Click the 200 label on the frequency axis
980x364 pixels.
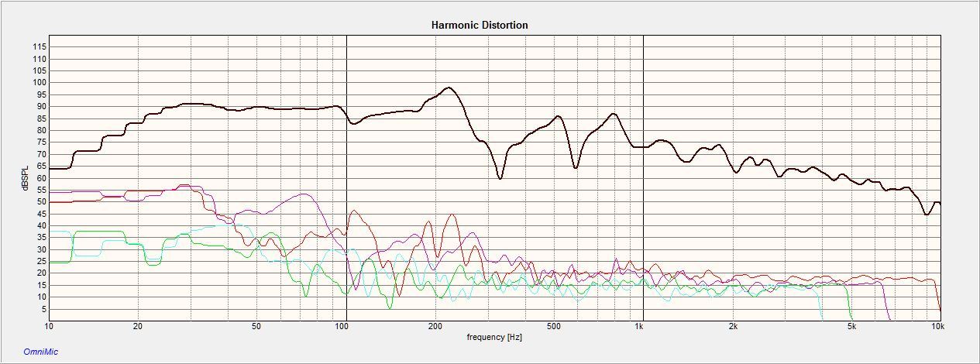(435, 327)
